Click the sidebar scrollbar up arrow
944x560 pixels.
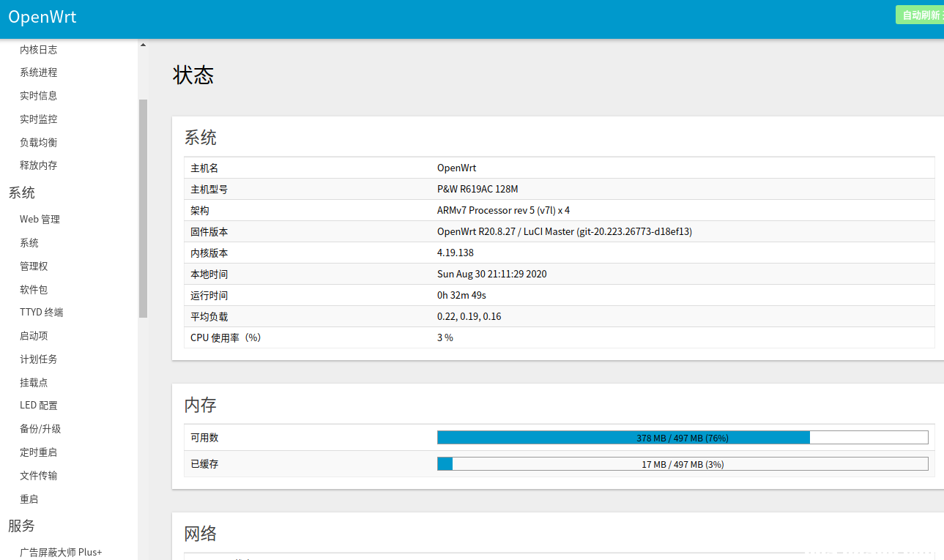click(143, 45)
